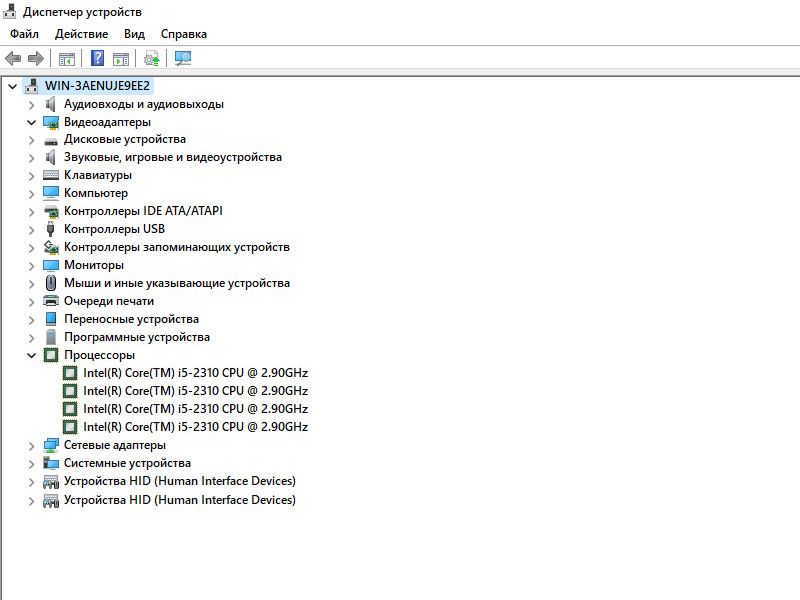Expand the Контроллеры USB category
Viewport: 800px width, 600px height.
coord(32,230)
